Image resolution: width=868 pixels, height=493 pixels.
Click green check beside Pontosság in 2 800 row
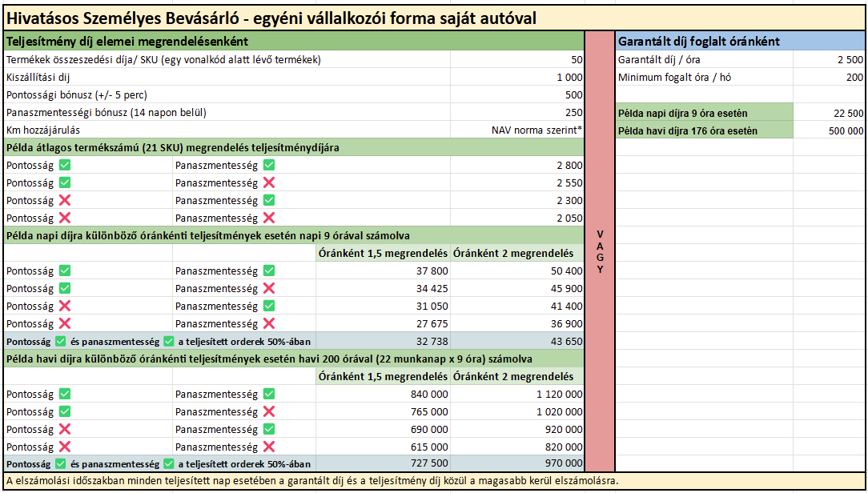click(65, 165)
